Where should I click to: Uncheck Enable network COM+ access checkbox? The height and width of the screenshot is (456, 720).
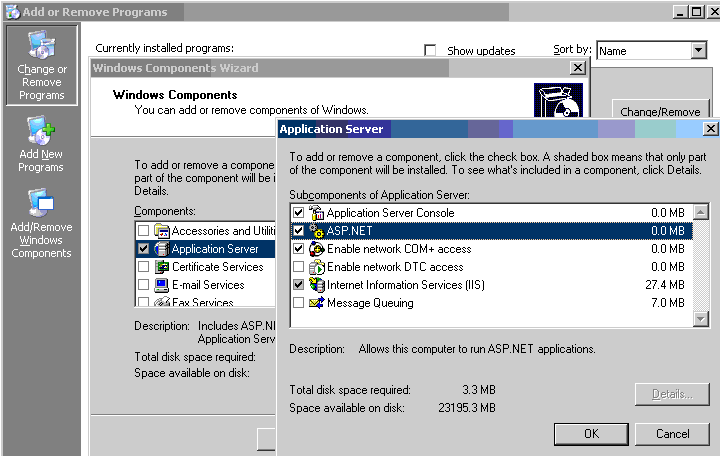(x=298, y=249)
